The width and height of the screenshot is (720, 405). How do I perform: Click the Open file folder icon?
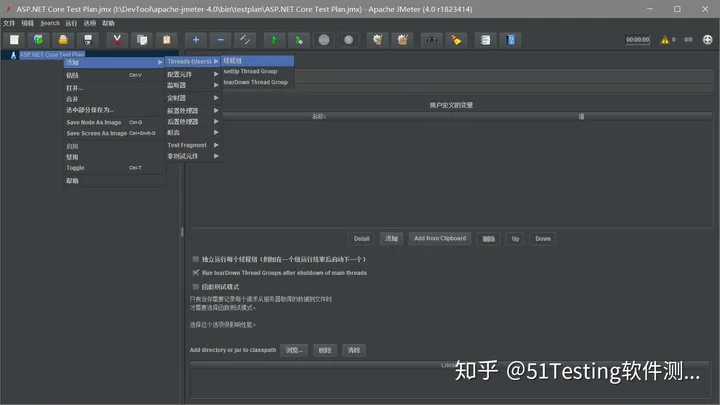click(63, 40)
